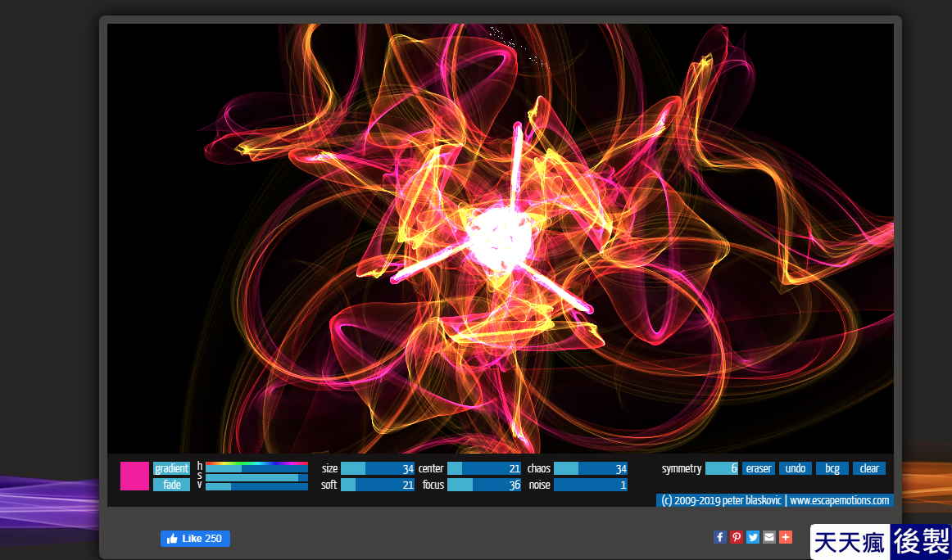Image resolution: width=952 pixels, height=560 pixels.
Task: Adjust the noise slider
Action: 591,485
